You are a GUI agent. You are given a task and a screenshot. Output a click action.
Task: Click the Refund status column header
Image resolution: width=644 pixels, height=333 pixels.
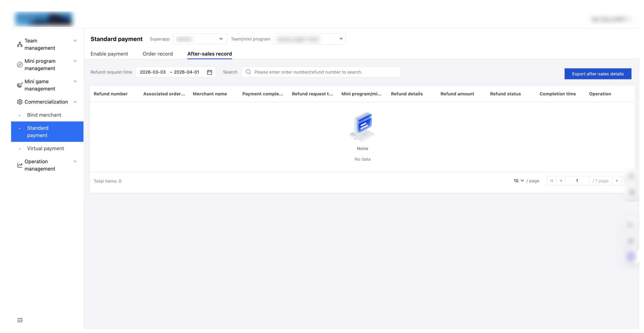[x=505, y=94]
